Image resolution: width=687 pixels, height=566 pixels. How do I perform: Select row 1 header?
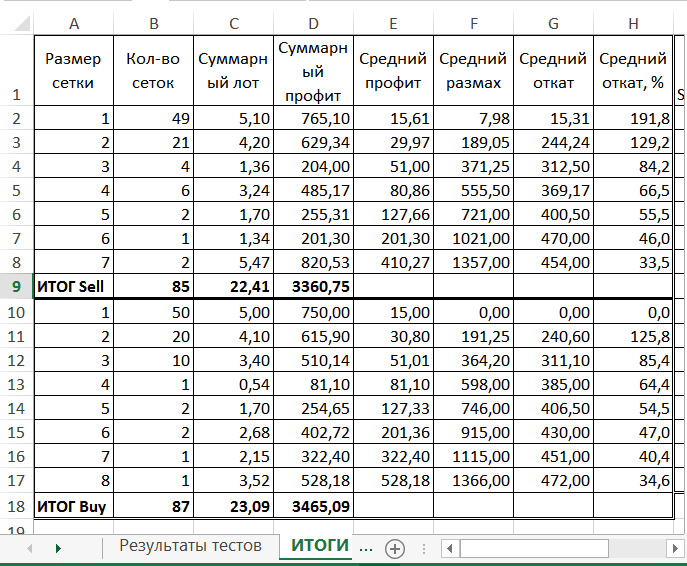(16, 71)
